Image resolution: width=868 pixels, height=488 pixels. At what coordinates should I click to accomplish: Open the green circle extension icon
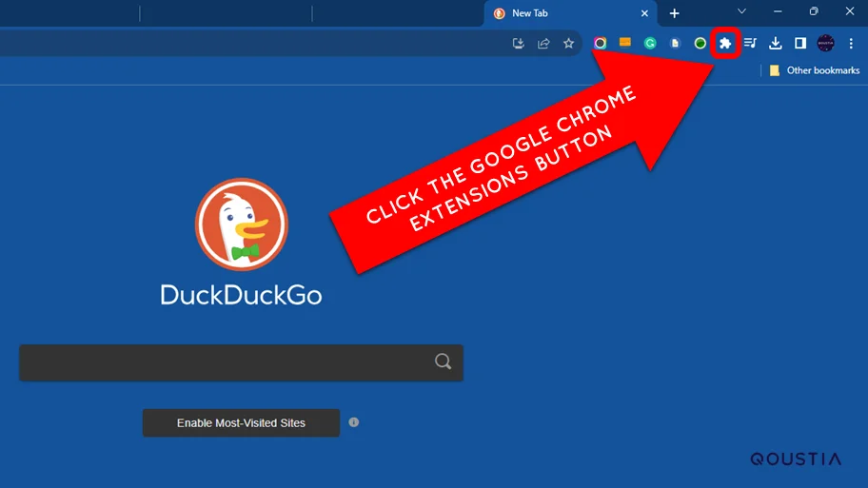[700, 43]
